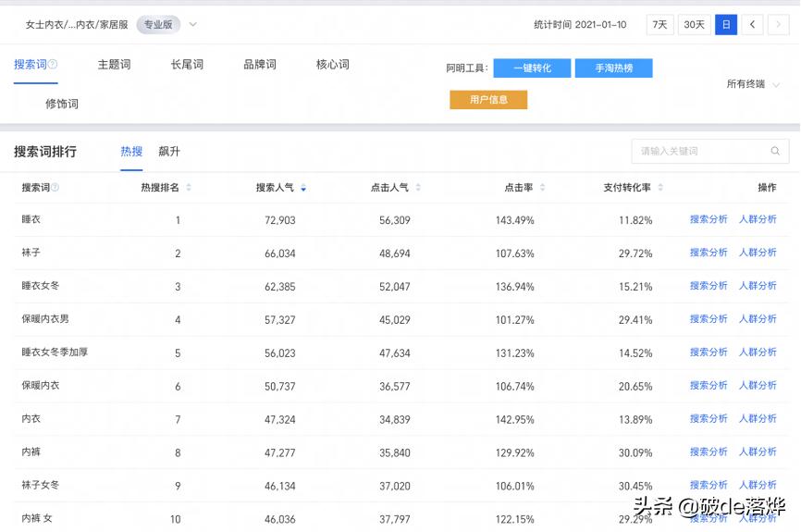Open 搜索分析 for 袜子 row
The width and height of the screenshot is (801, 532).
(708, 253)
